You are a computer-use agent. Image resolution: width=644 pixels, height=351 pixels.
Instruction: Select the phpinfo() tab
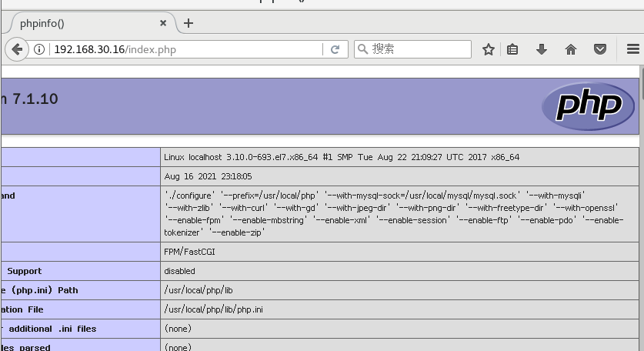click(92, 23)
